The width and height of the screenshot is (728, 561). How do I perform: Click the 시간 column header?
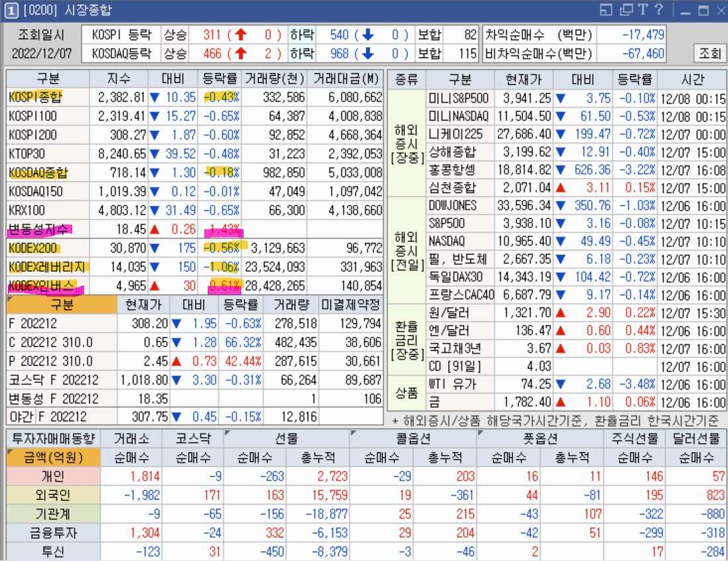click(x=692, y=80)
